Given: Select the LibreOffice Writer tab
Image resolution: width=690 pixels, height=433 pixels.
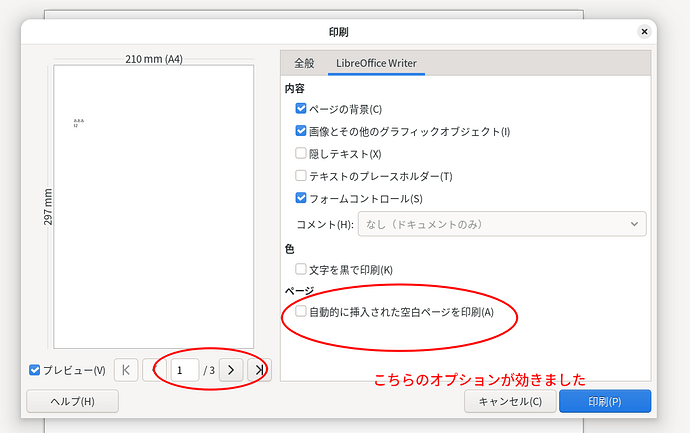Looking at the screenshot, I should tap(376, 63).
